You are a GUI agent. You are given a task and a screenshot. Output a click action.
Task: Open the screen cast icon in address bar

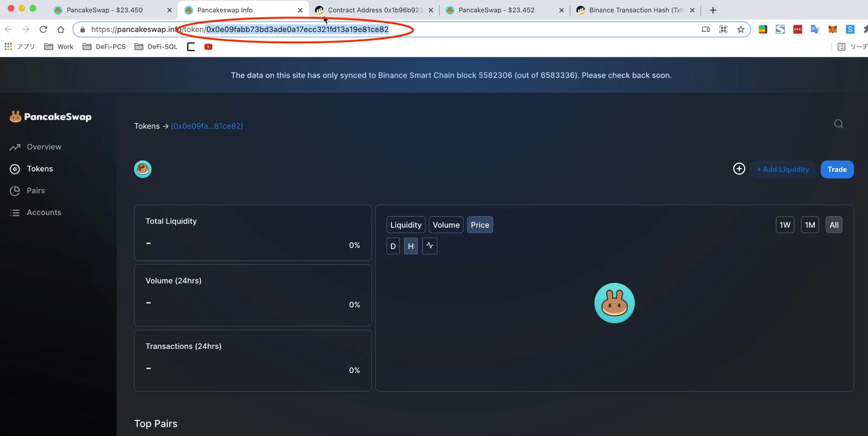706,29
